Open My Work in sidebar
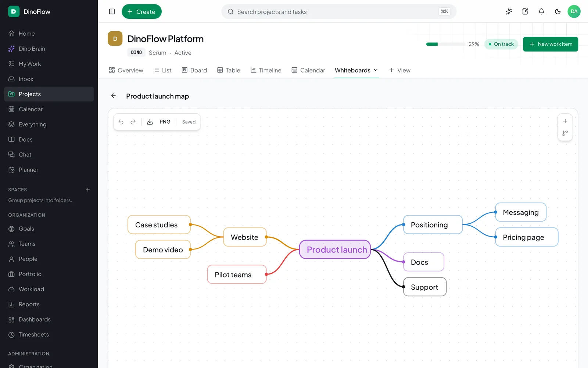The height and width of the screenshot is (368, 588). (x=49, y=64)
